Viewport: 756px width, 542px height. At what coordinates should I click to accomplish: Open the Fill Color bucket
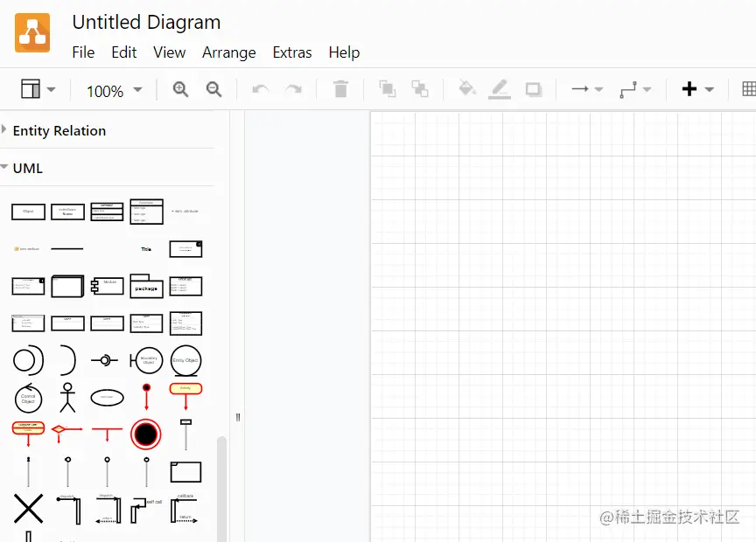pyautogui.click(x=466, y=88)
